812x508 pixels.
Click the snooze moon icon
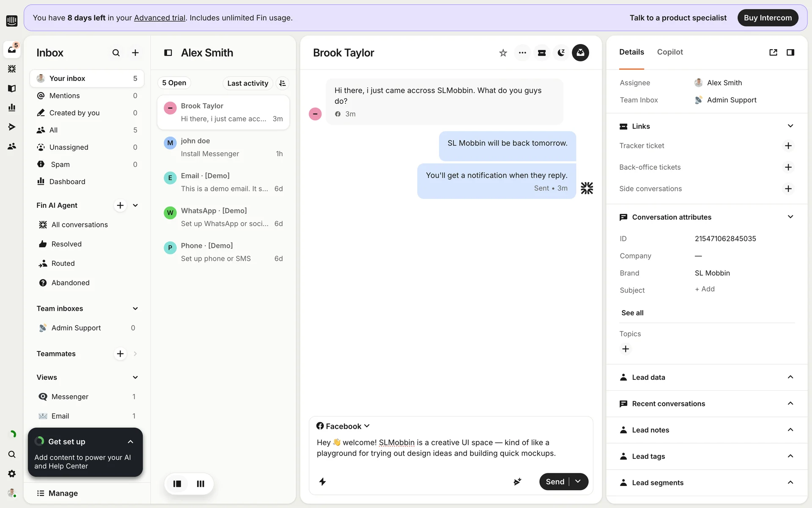561,53
